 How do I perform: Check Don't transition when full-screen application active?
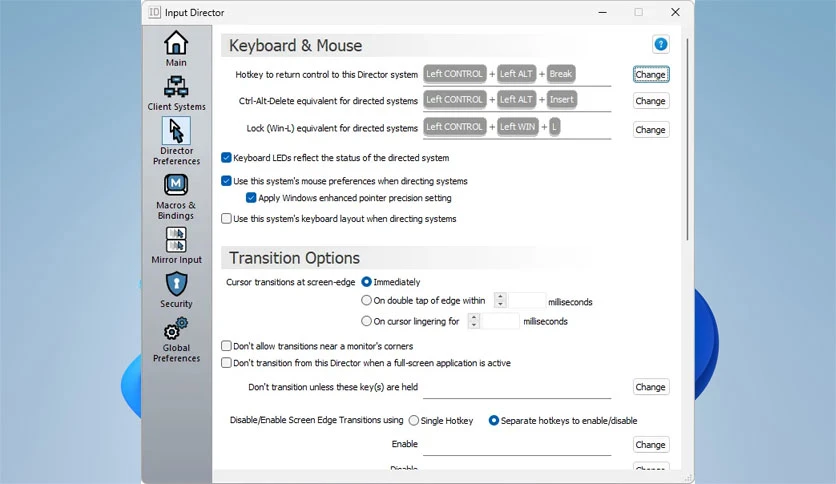point(226,363)
